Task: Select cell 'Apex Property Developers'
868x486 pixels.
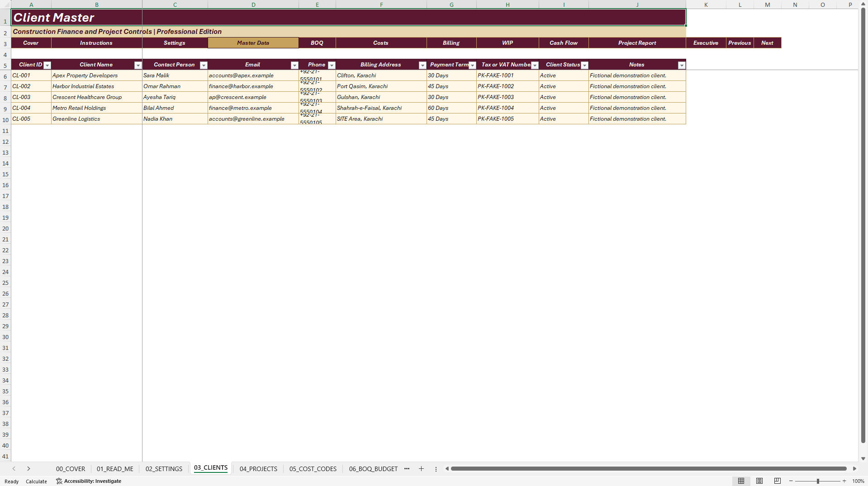Action: click(97, 75)
